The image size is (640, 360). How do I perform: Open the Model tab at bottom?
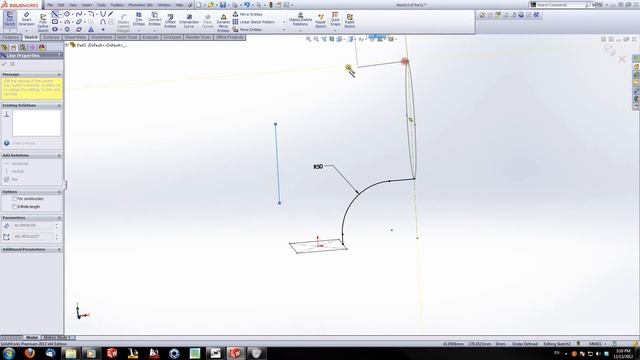(32, 338)
